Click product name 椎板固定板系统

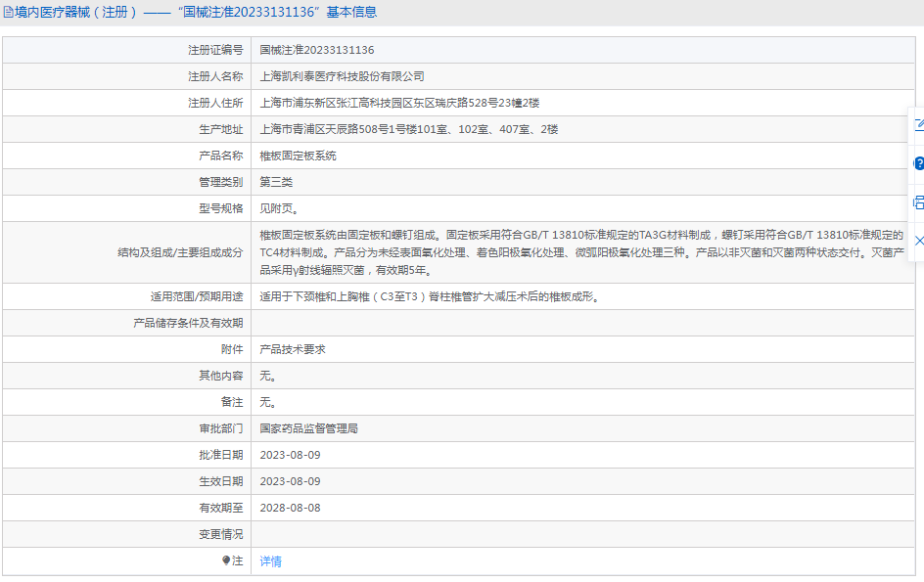tap(299, 157)
